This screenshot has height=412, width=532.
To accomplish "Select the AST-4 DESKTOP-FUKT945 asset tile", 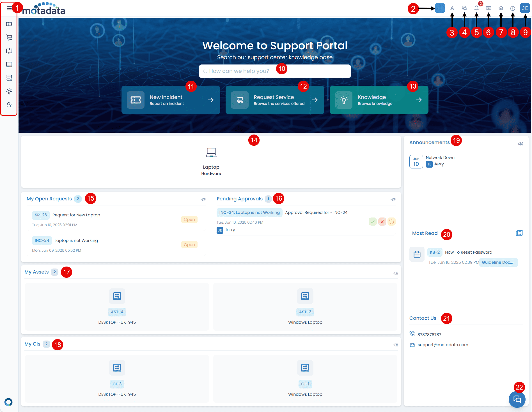I will pos(117,306).
